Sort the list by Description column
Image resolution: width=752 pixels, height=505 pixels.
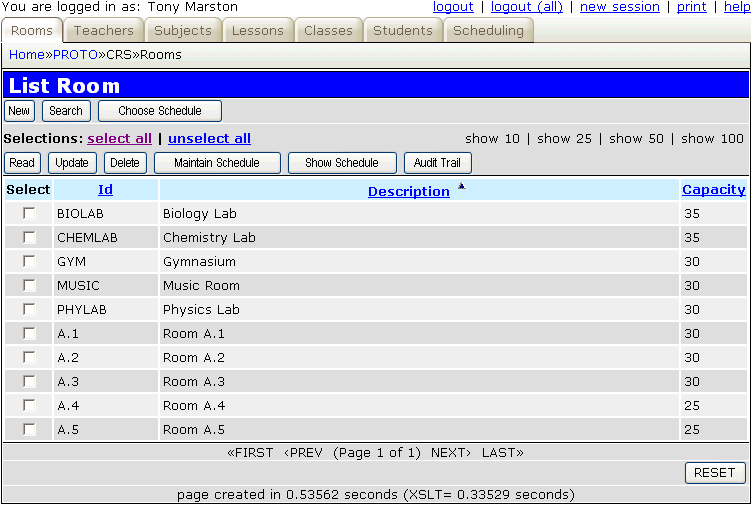(x=408, y=191)
